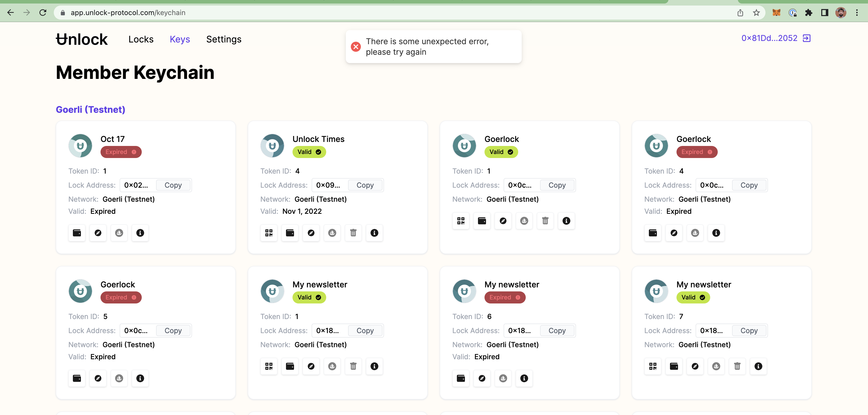Click the sign-out icon next to wallet address
The height and width of the screenshot is (415, 868).
pyautogui.click(x=807, y=38)
